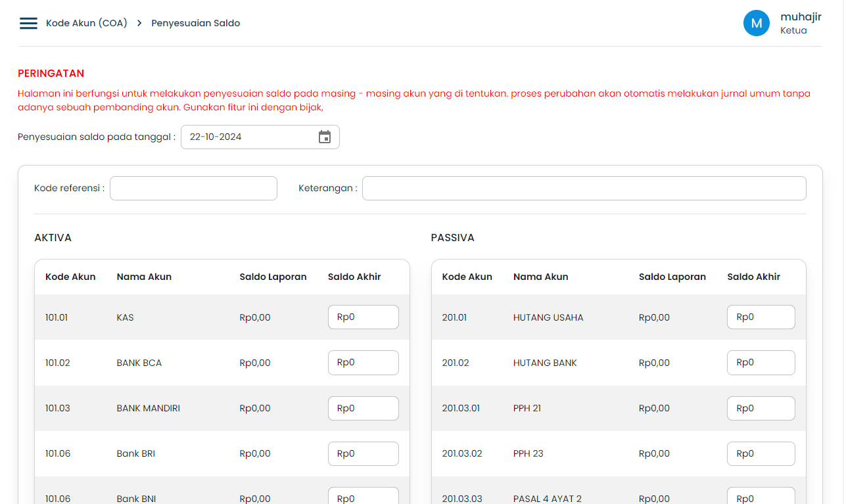Edit Saldo Akhir for BANK BCA
This screenshot has height=504, width=844.
(363, 362)
